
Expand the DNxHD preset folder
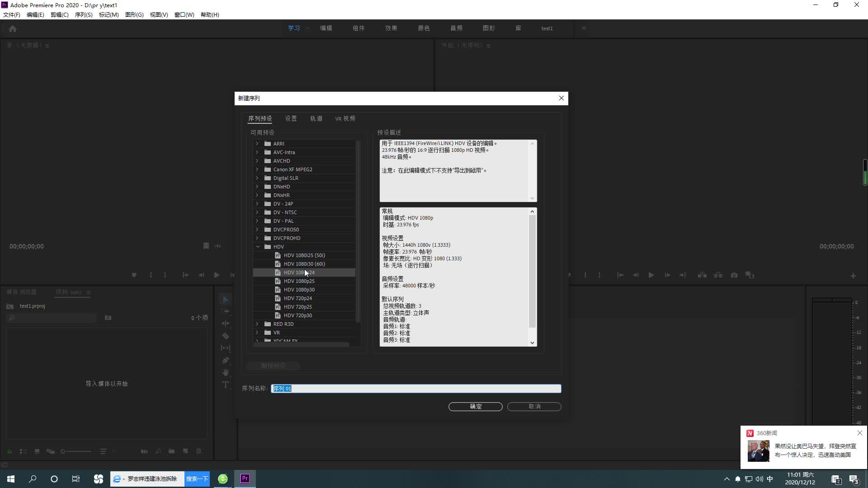[x=257, y=187]
